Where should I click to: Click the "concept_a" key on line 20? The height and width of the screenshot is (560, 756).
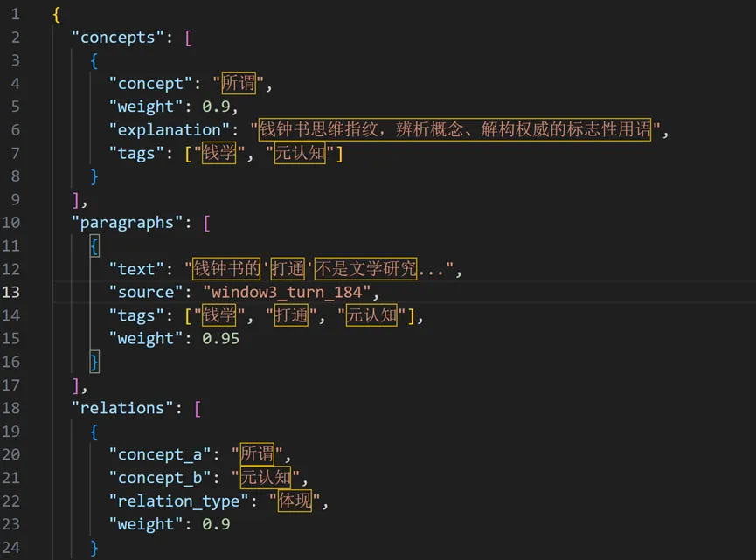[159, 455]
